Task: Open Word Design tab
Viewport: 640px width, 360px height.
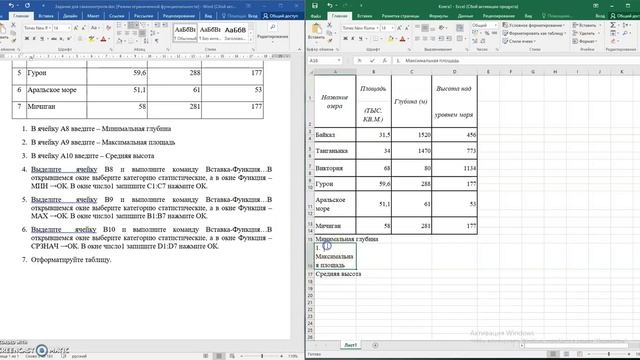Action: 70,16
